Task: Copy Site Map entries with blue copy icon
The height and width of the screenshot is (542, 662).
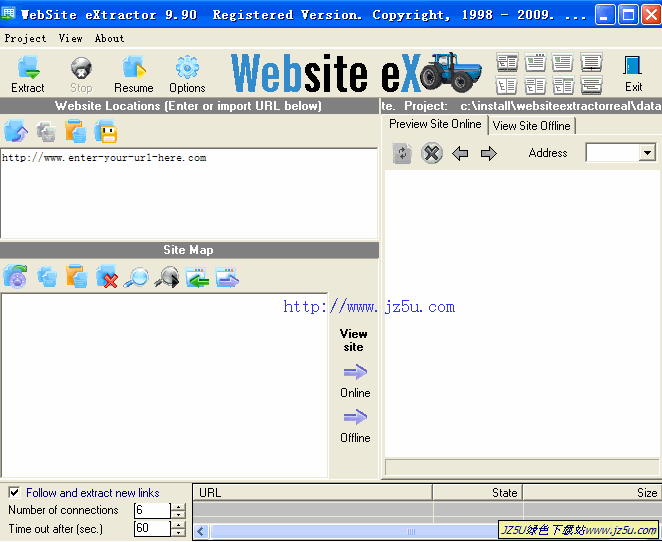Action: tap(47, 277)
